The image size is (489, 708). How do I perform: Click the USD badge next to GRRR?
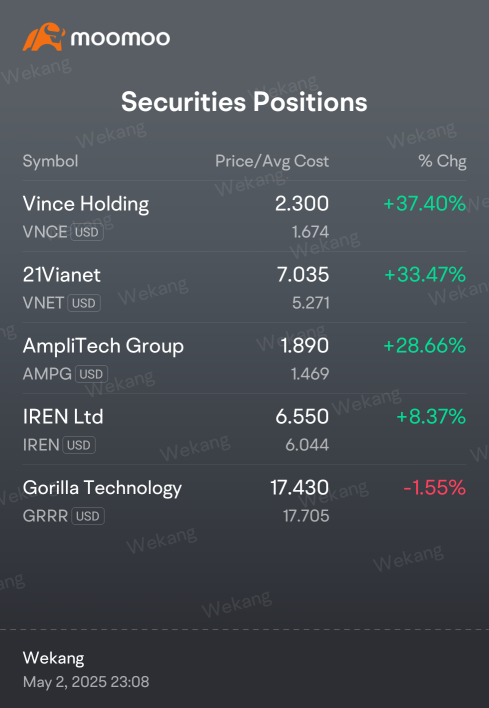click(88, 516)
